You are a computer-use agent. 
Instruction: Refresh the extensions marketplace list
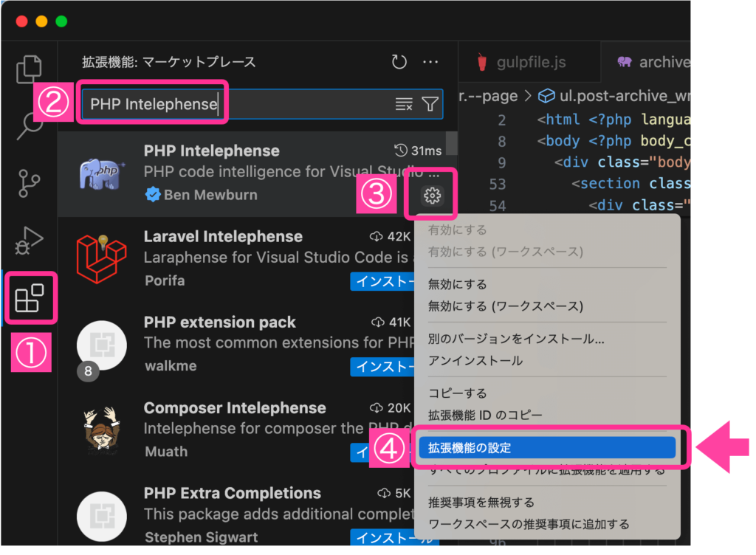point(399,62)
